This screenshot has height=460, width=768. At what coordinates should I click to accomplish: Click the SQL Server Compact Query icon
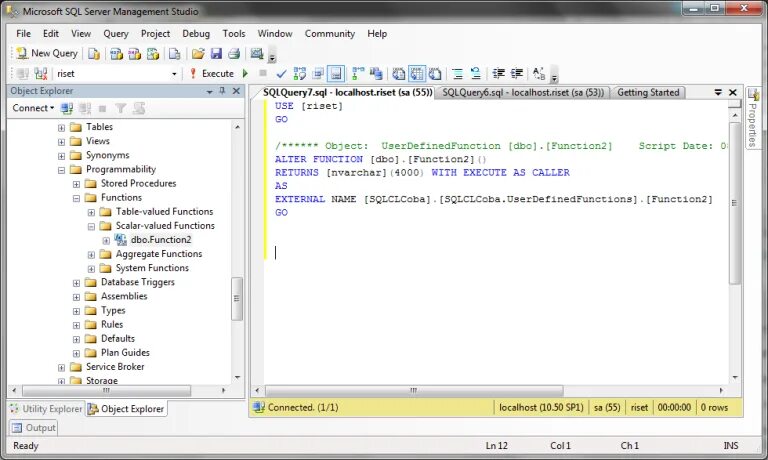pyautogui.click(x=174, y=53)
